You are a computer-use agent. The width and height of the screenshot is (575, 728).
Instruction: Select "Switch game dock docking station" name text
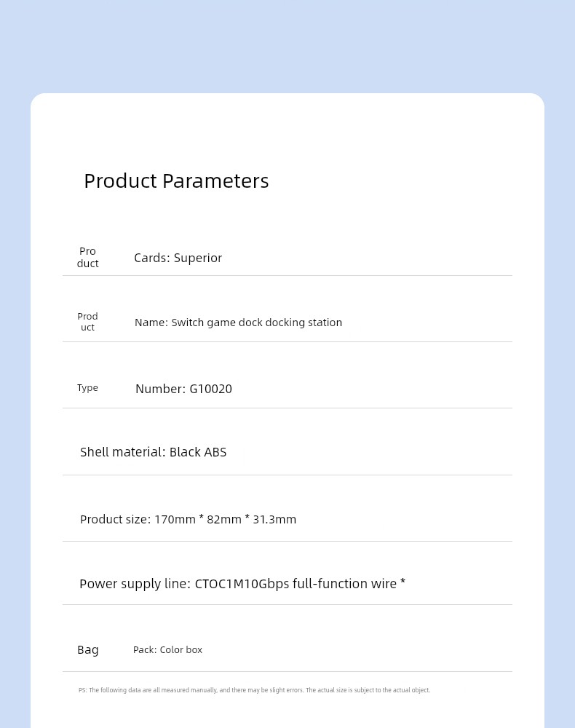(256, 323)
